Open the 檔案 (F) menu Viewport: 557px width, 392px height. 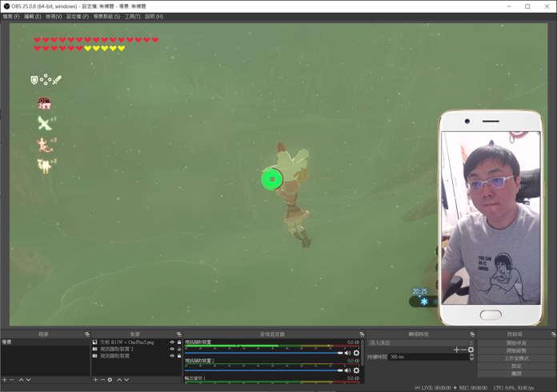coord(11,16)
